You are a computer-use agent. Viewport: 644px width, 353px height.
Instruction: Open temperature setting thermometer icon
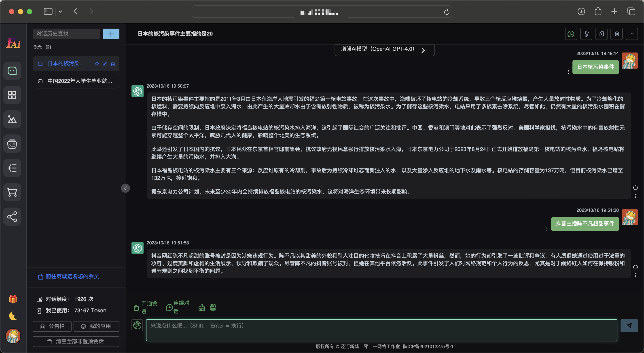click(x=586, y=34)
